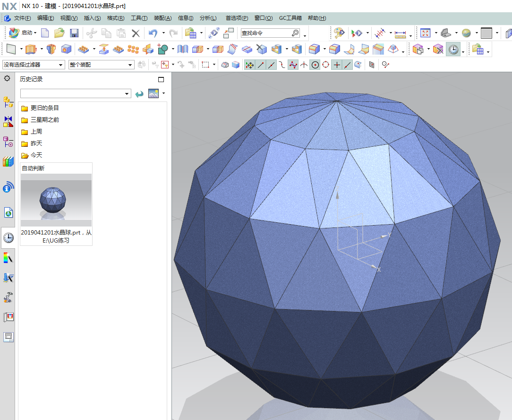Open the 水晶球.prt history thumbnail
Screen dimensions: 512x420
56,204
